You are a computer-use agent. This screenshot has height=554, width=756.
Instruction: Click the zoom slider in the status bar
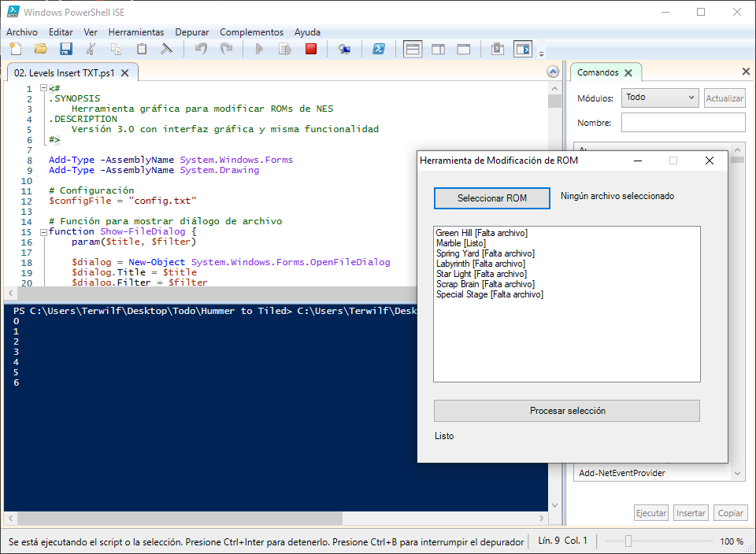pos(628,541)
